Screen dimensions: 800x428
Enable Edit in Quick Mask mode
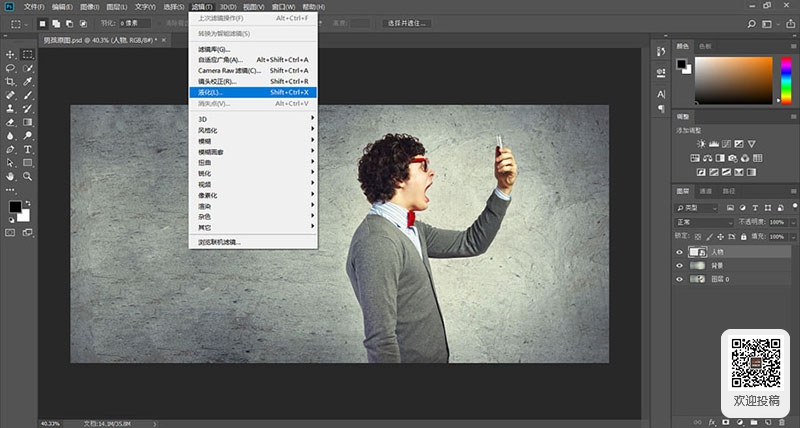click(x=10, y=233)
